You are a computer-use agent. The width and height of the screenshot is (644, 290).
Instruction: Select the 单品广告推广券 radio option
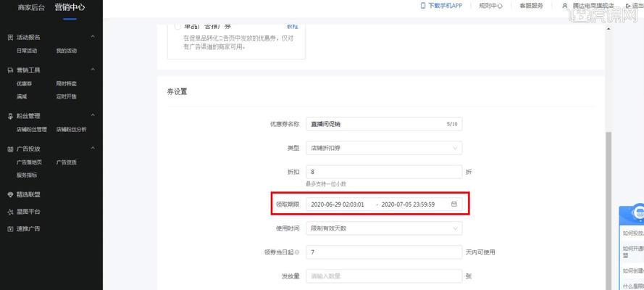[x=177, y=26]
